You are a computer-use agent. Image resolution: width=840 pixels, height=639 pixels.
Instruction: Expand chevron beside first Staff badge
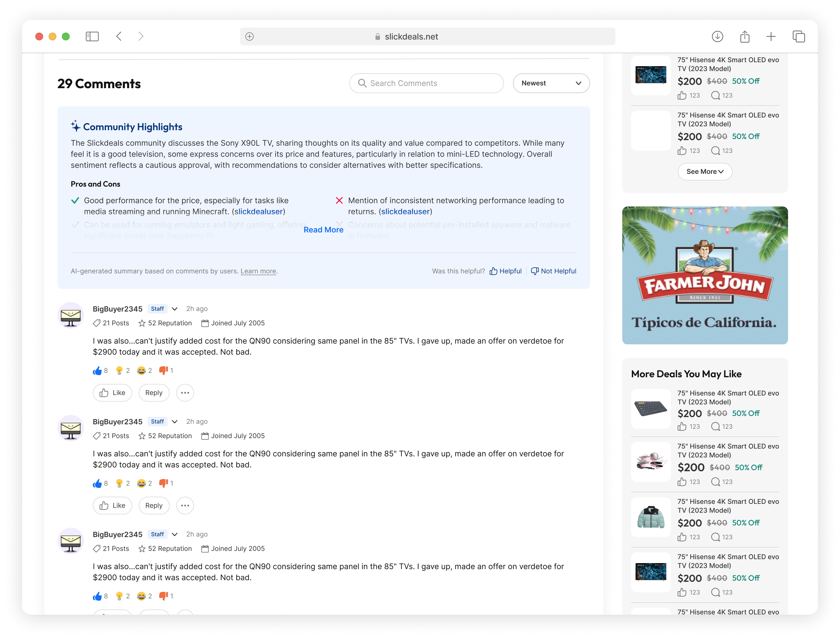(175, 309)
